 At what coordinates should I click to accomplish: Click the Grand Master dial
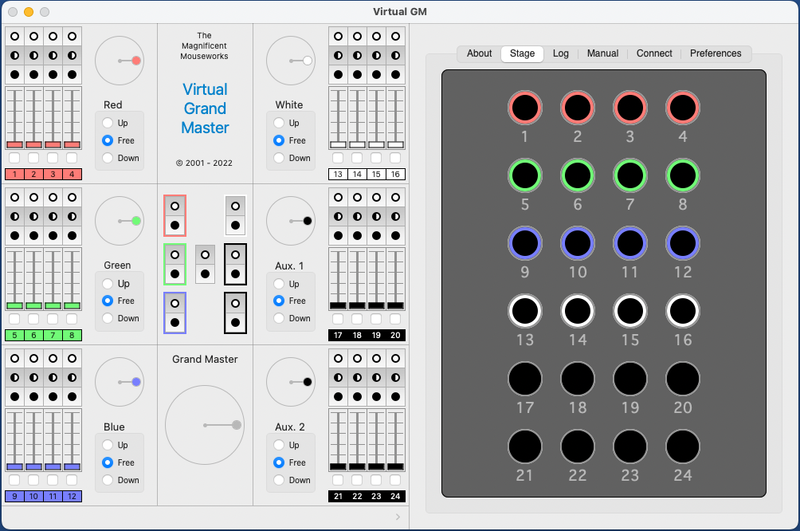(x=204, y=425)
